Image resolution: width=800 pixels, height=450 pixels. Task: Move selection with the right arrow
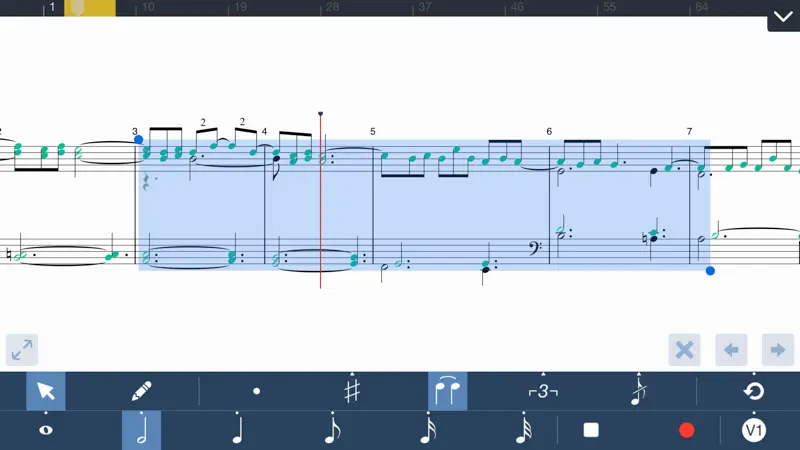(x=778, y=350)
